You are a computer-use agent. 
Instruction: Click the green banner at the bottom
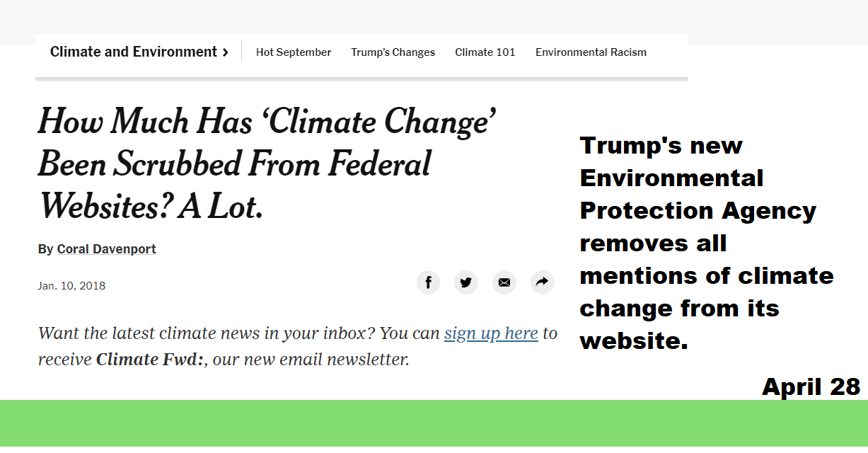coord(434,423)
